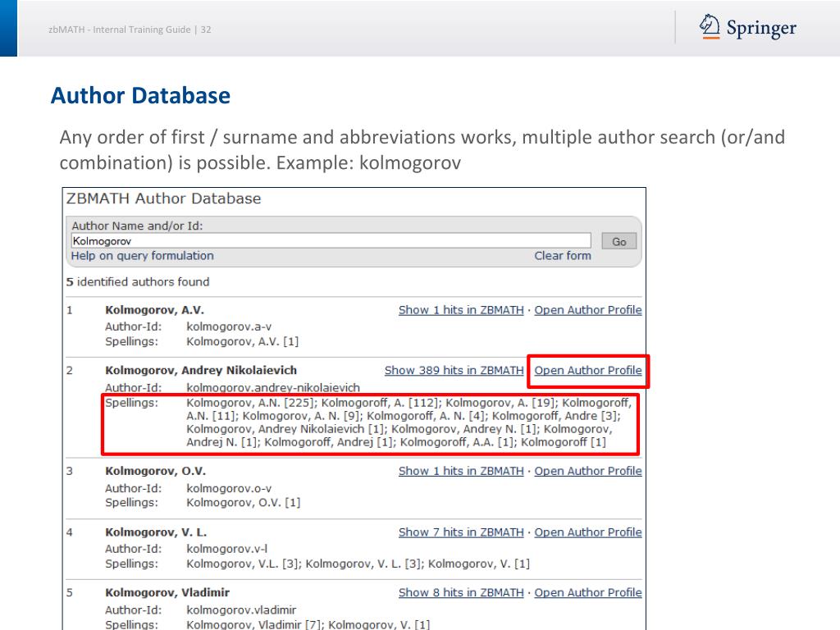Show 7 hits in ZBMATH
840x630 pixels.
coord(461,532)
